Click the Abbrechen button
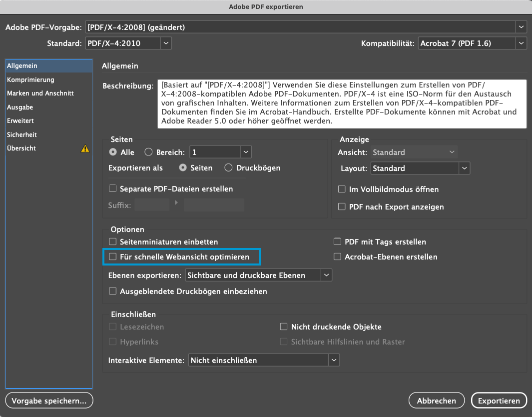 coord(436,400)
